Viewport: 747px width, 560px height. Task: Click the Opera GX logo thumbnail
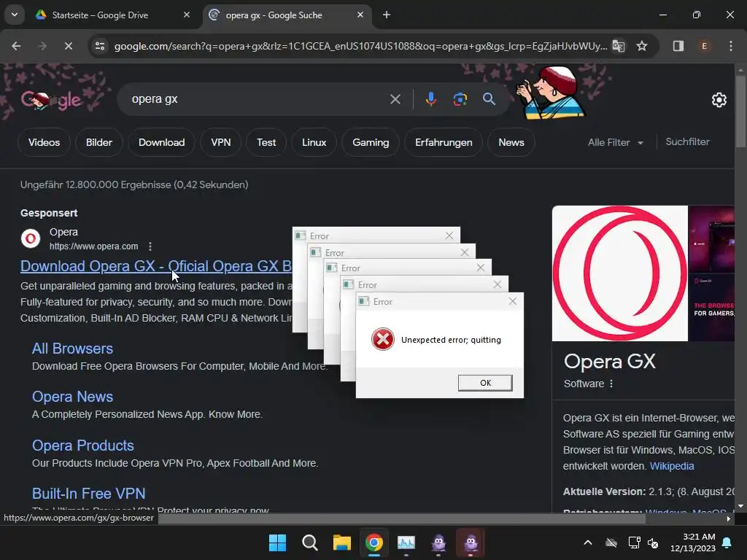point(620,273)
